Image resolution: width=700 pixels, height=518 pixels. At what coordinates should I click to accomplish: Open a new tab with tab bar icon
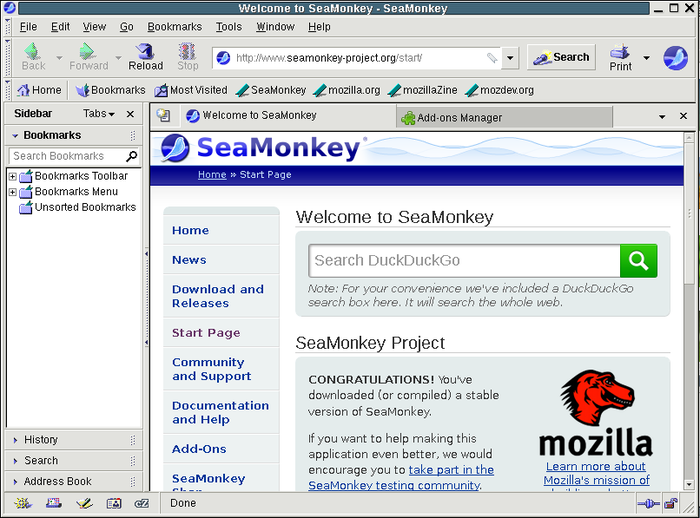163,115
